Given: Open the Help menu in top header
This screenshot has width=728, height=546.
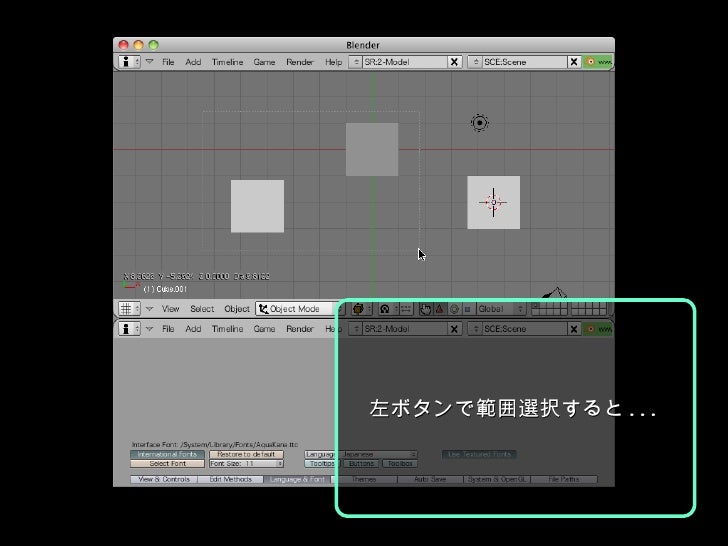Looking at the screenshot, I should (333, 62).
